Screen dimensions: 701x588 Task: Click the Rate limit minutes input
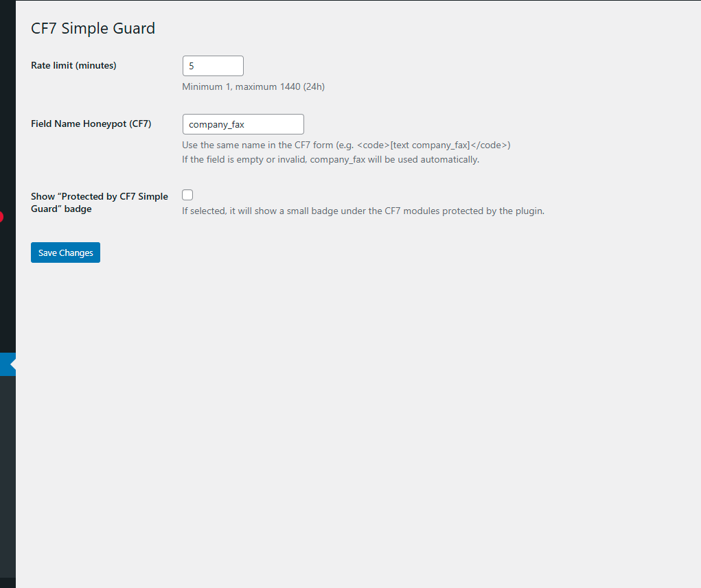pyautogui.click(x=213, y=66)
